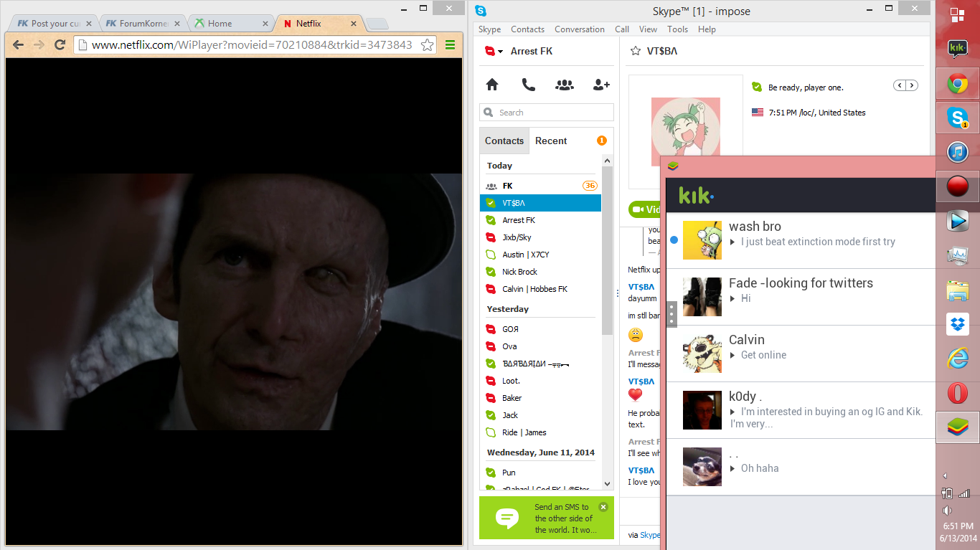The width and height of the screenshot is (980, 550).
Task: Open Kik from the desktop sidebar
Action: 958,48
